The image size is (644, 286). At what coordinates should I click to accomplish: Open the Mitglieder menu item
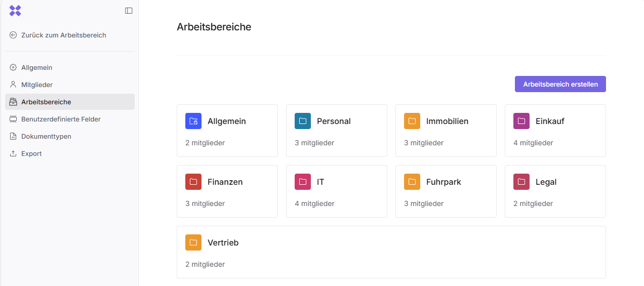37,85
